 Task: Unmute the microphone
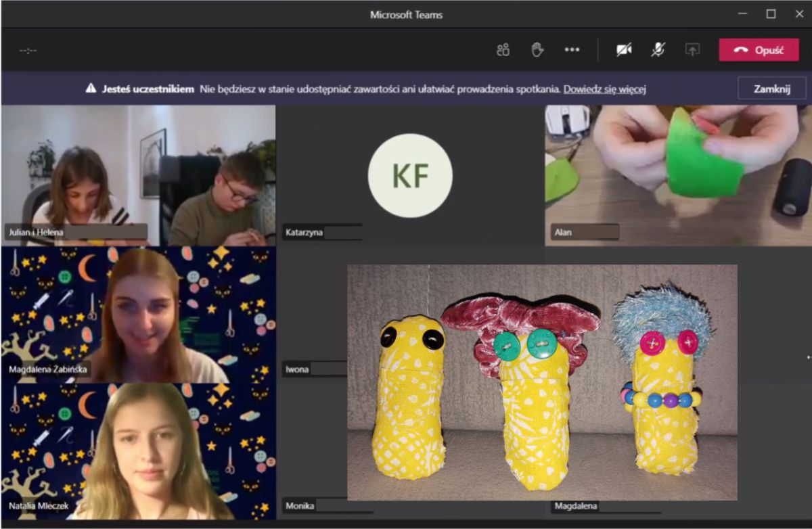click(x=658, y=49)
